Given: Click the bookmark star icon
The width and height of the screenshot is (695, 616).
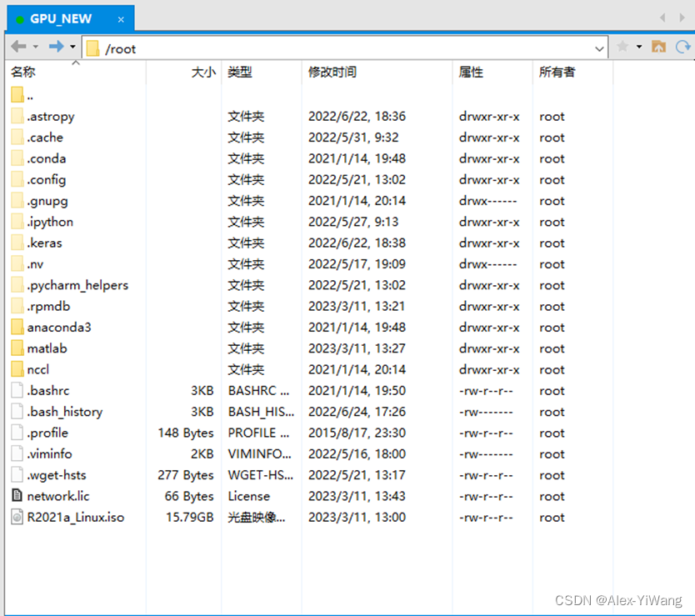Looking at the screenshot, I should 622,47.
